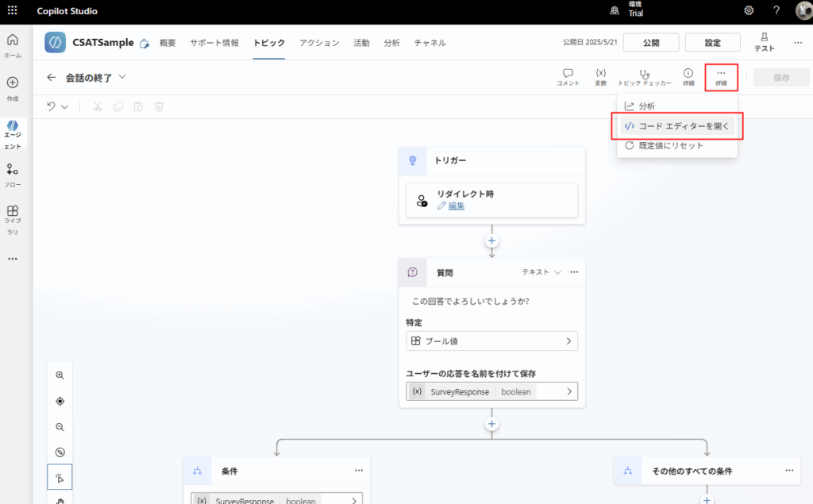Add node with plus below トリガー
Screen dimensions: 813x504
[x=491, y=240]
